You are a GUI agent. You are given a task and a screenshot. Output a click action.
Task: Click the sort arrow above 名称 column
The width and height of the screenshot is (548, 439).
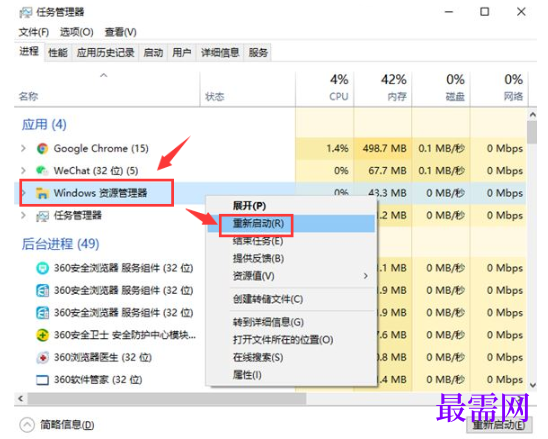coord(104,75)
